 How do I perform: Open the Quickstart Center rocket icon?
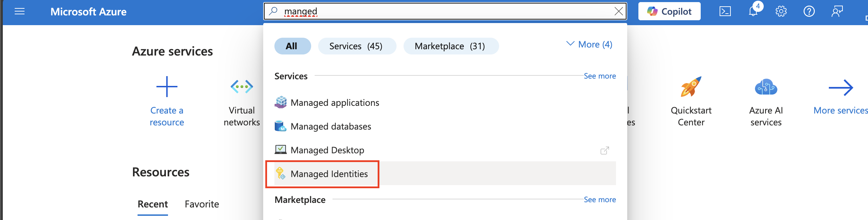[691, 87]
